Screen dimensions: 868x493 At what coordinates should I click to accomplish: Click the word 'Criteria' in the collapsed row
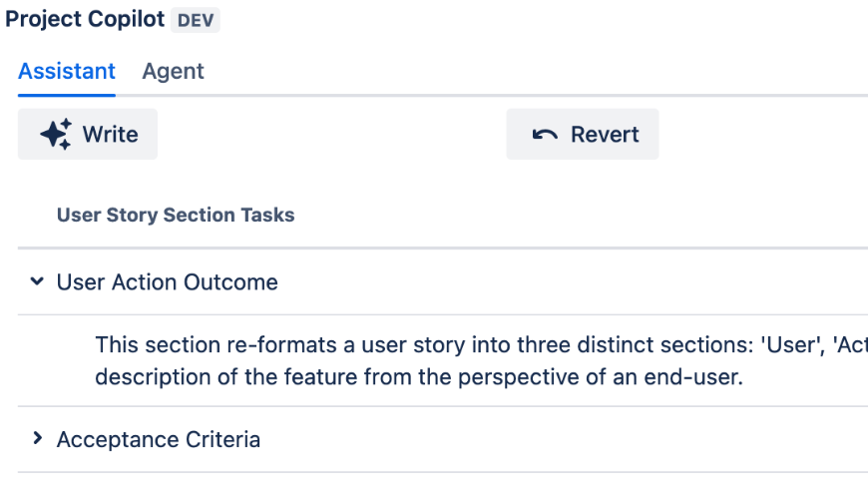pyautogui.click(x=222, y=439)
